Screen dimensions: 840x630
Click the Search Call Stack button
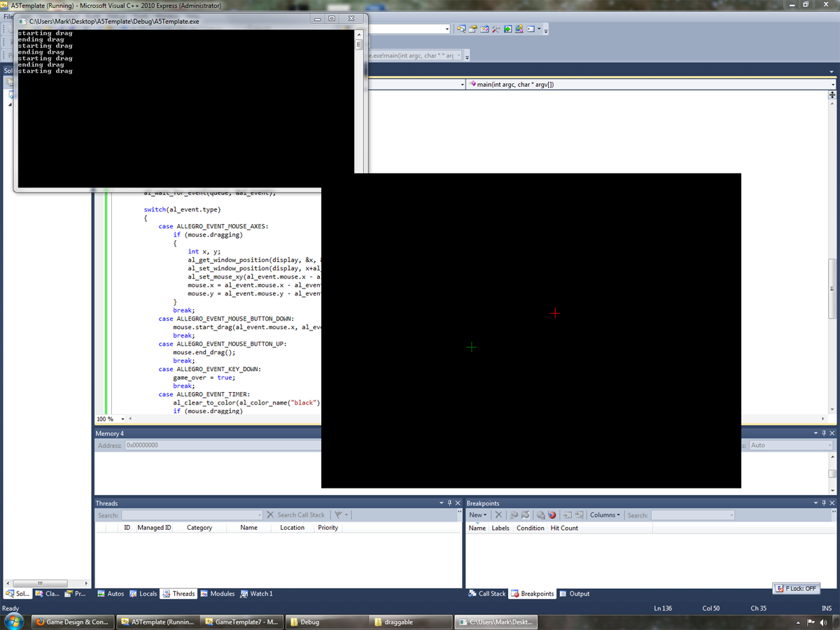tap(296, 515)
